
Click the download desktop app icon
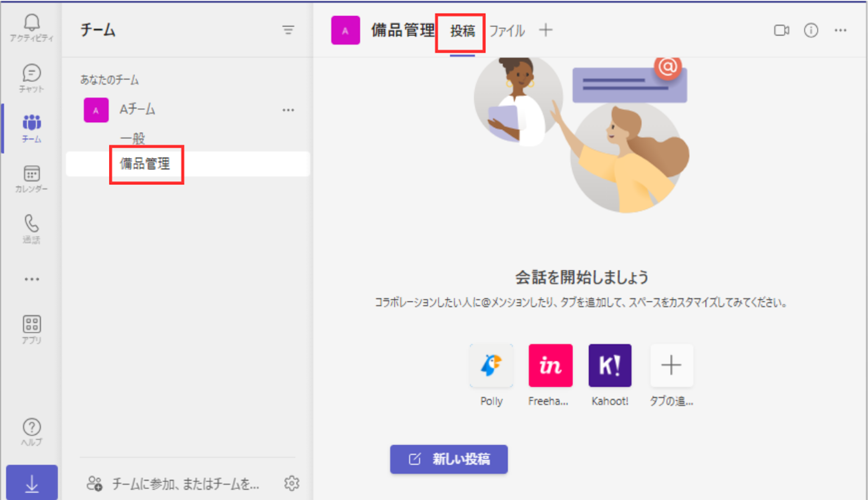click(x=32, y=483)
